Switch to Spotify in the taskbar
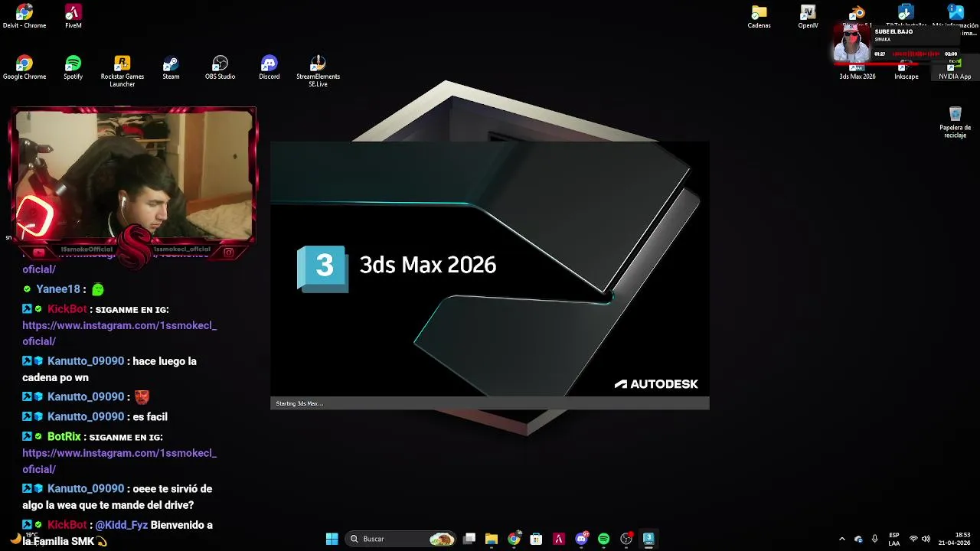Screen dimensions: 980x551 [603, 539]
